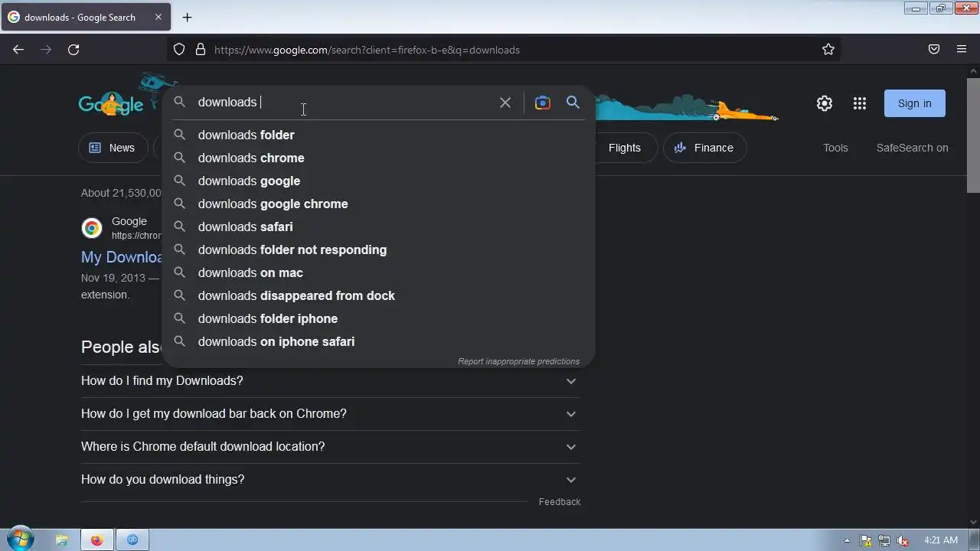Reload the current page

[x=73, y=50]
